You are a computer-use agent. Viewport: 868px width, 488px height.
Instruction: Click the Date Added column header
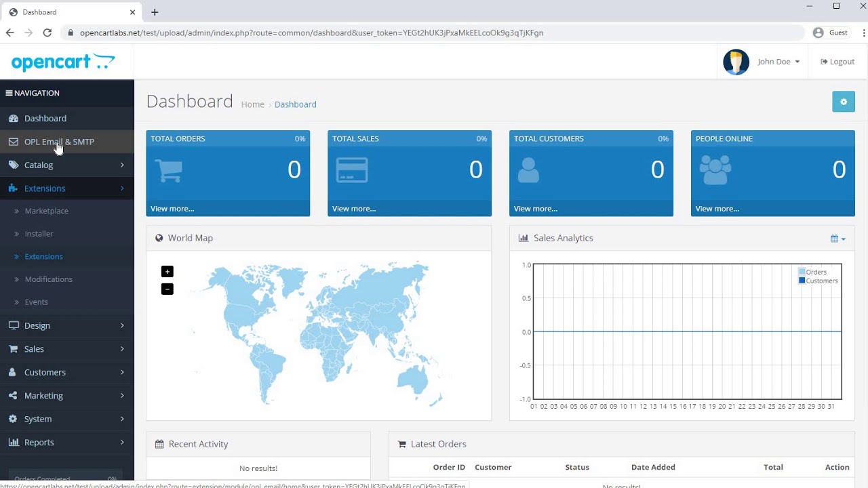(653, 467)
